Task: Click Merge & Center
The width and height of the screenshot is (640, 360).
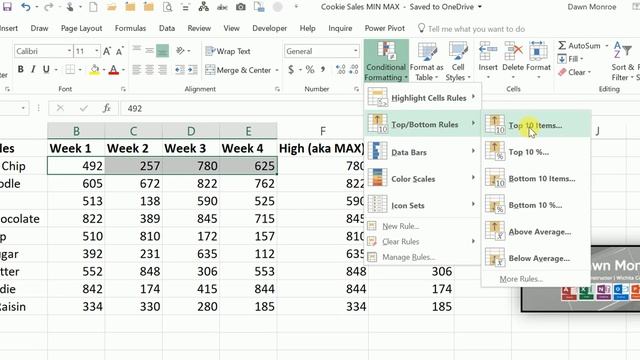Action: pyautogui.click(x=238, y=70)
